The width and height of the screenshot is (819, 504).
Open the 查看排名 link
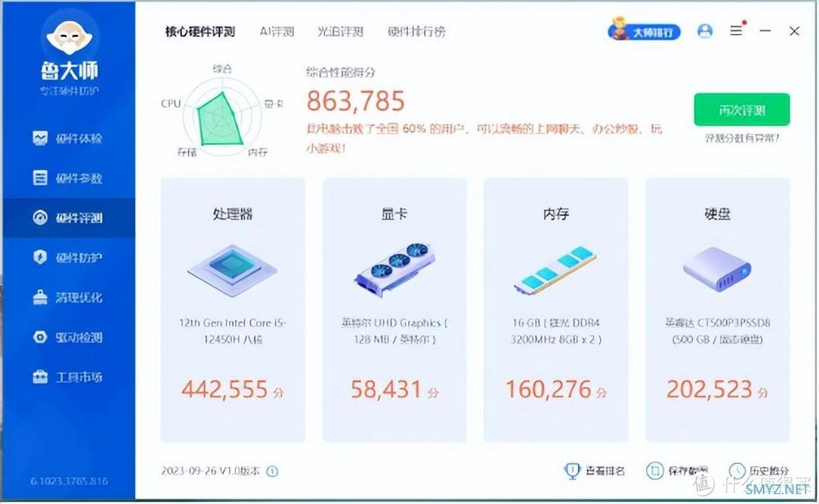click(x=605, y=471)
